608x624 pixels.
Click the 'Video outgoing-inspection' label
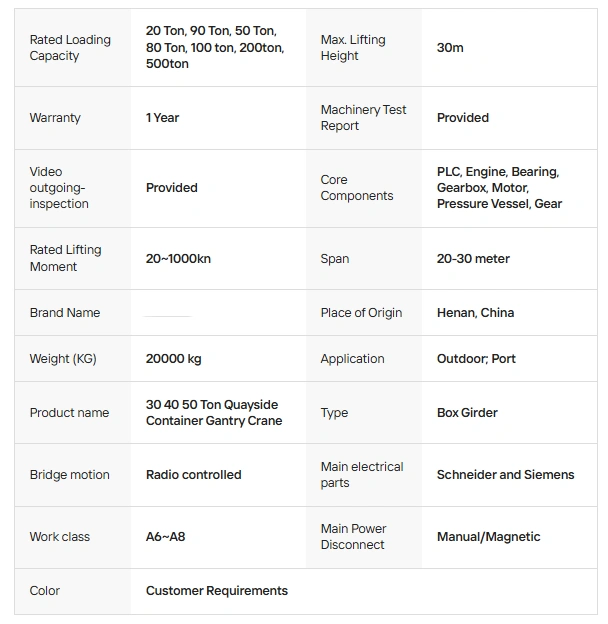[x=59, y=188]
